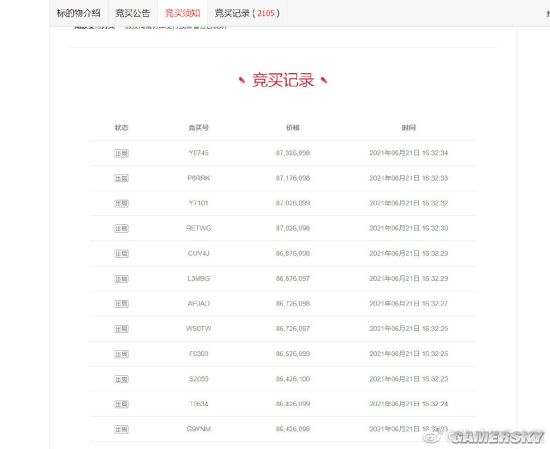
Task: Click the bid time in row WS0TW
Action: [x=409, y=329]
